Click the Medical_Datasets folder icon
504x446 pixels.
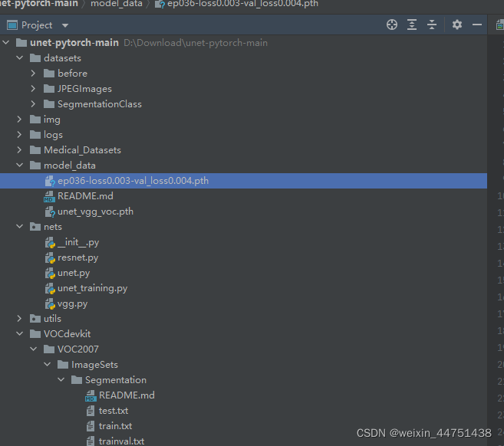point(35,150)
